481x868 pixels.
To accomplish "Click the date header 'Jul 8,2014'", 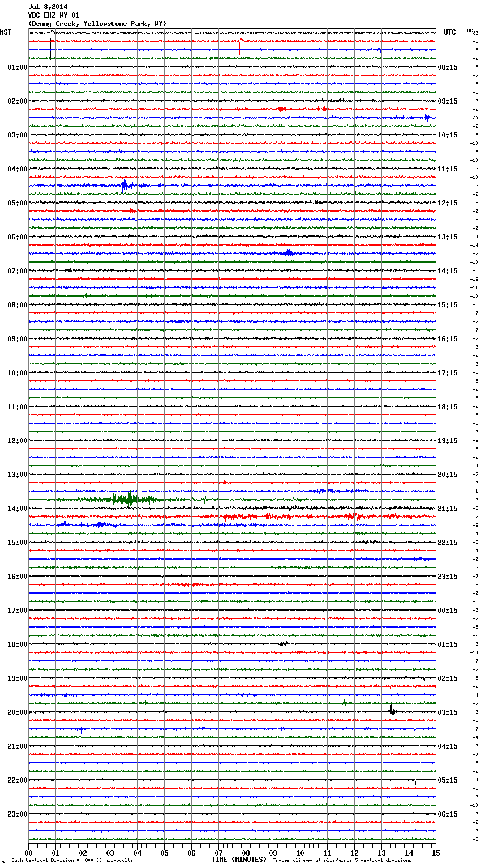I will 48,7.
